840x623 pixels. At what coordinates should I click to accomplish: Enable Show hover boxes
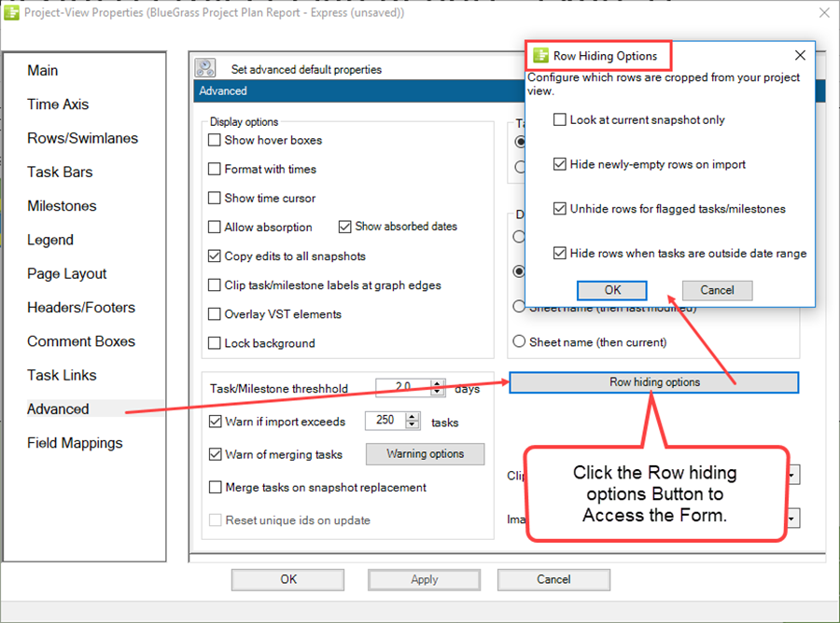(x=214, y=140)
